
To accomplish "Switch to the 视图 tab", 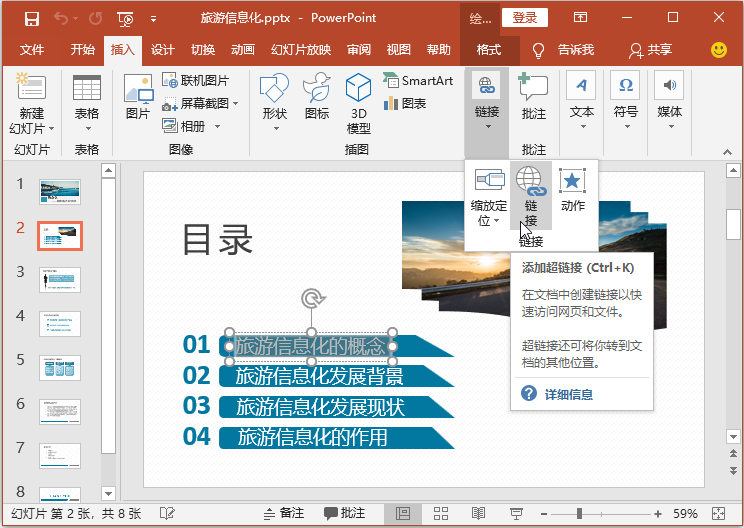I will [399, 50].
